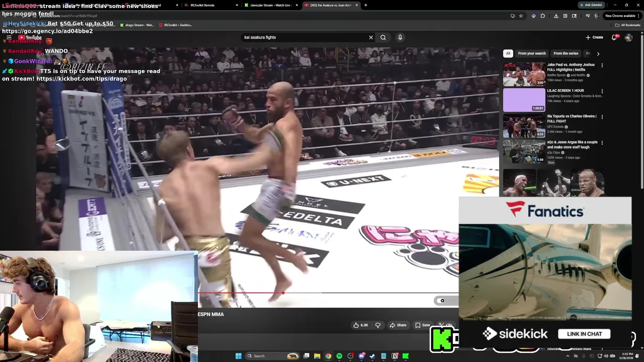Bookmark this page with the star icon

click(x=521, y=16)
